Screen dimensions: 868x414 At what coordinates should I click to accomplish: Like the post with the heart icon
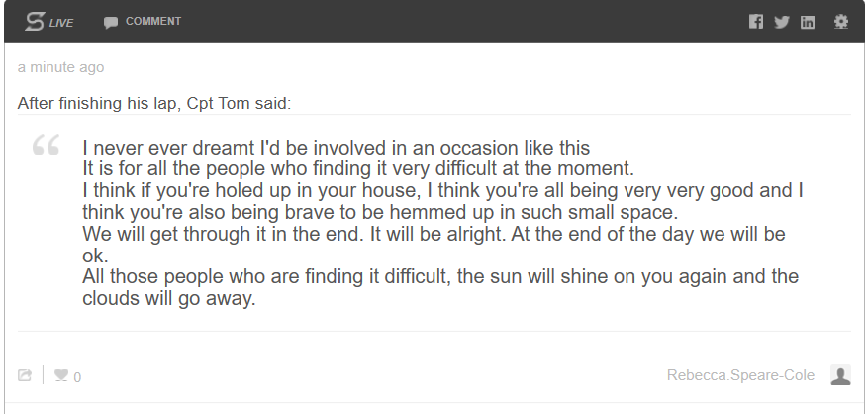coord(61,375)
